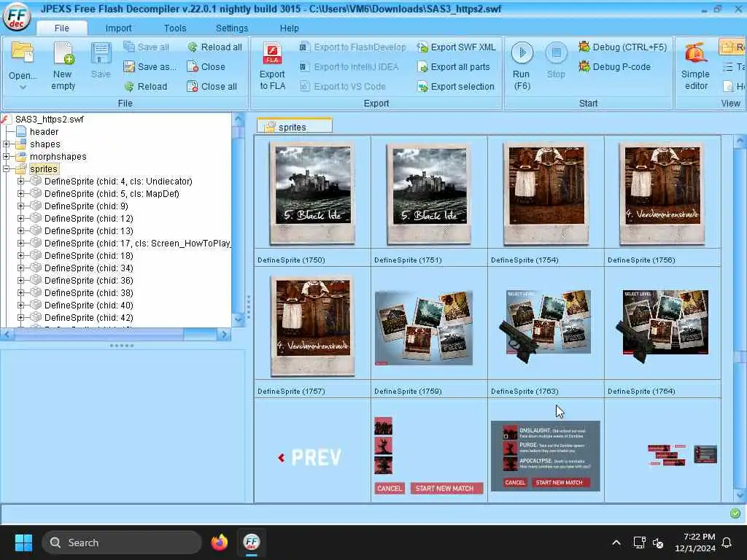
Task: Switch to the Settings ribbon tab
Action: (x=231, y=28)
